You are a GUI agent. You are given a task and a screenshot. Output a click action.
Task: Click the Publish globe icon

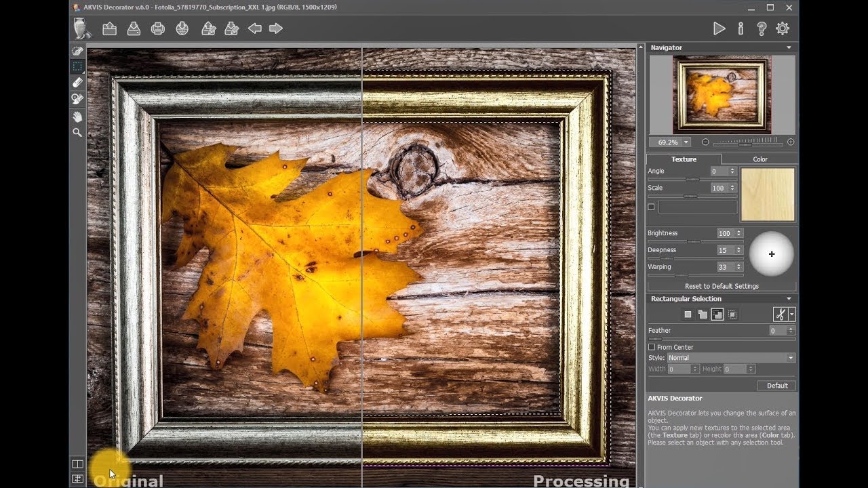[x=182, y=28]
